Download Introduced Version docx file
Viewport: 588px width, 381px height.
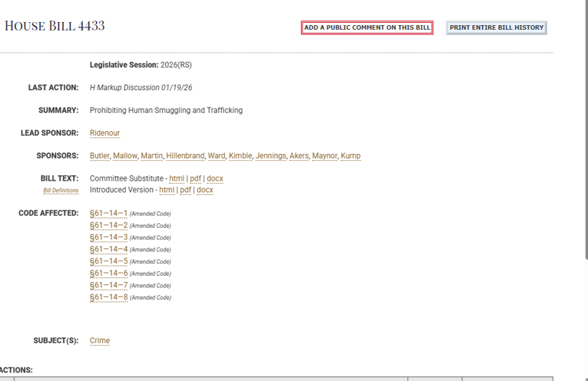click(x=205, y=190)
